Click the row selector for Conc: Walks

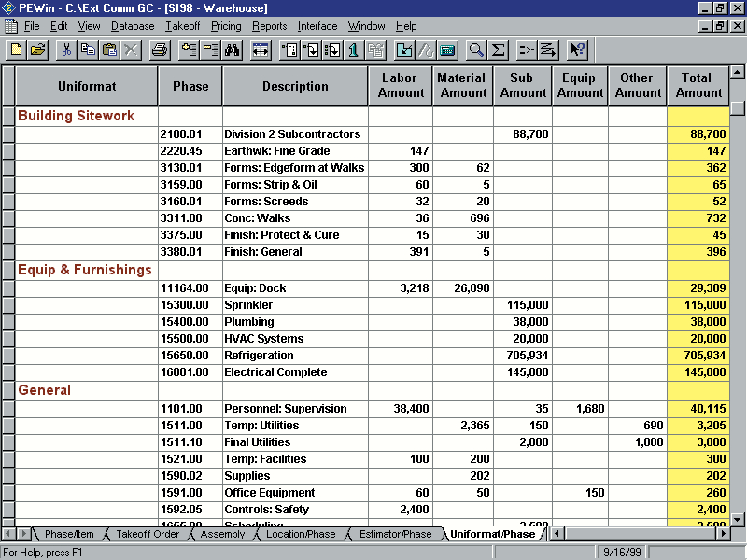click(x=8, y=218)
